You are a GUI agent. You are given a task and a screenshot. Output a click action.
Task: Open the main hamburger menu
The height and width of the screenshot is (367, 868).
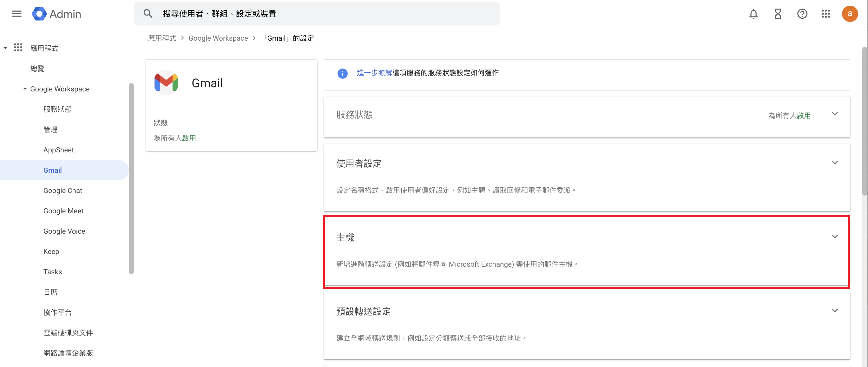(16, 14)
